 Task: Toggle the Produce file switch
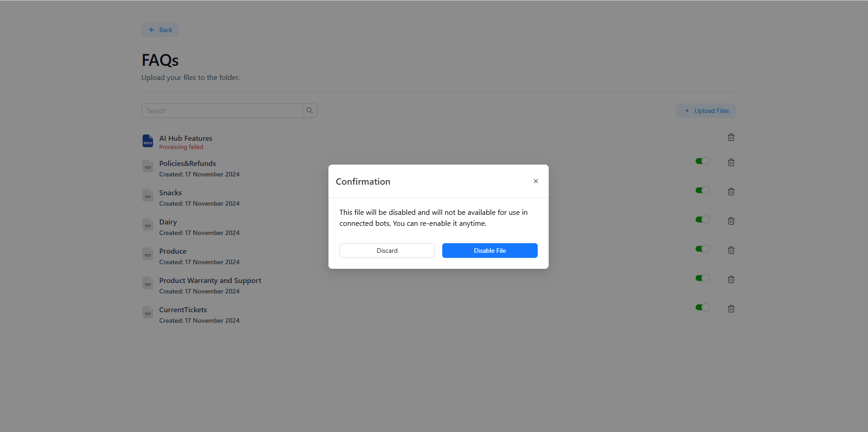click(x=703, y=249)
